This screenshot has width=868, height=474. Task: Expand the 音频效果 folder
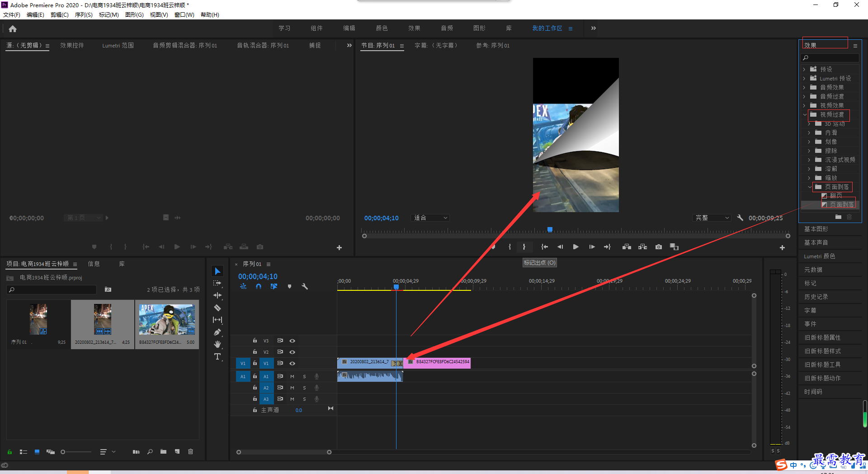(804, 87)
